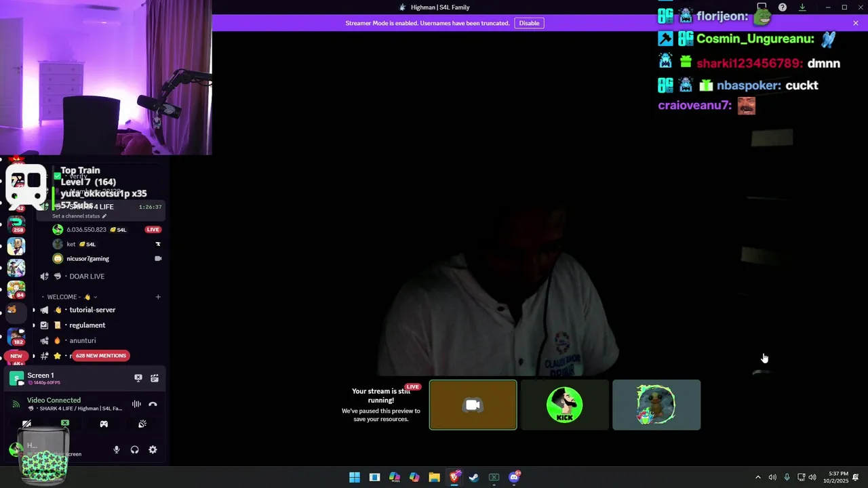Select the camera video tile thumbnail

[x=473, y=405]
